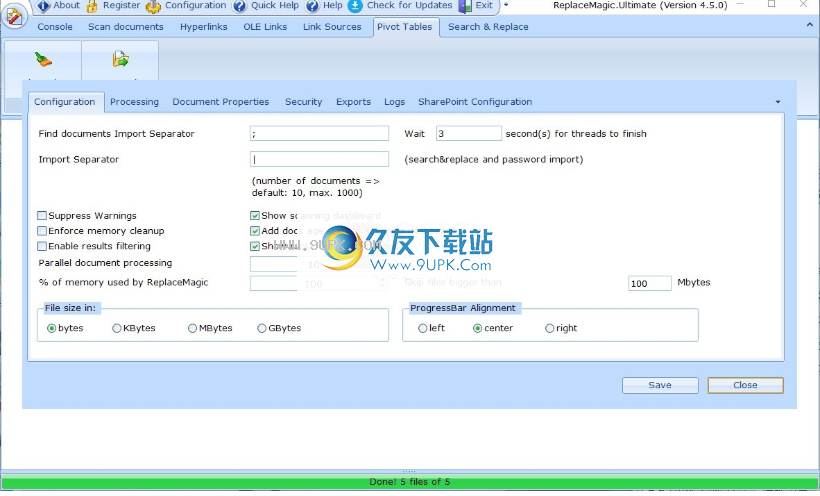
Task: Align progress bar left
Action: 423,329
